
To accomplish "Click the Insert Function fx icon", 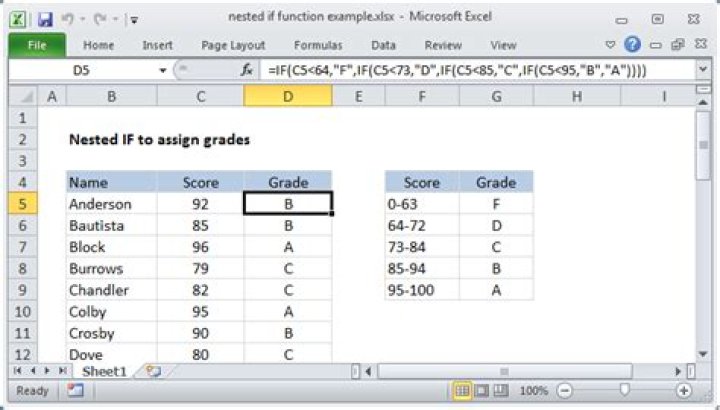I will pos(247,70).
